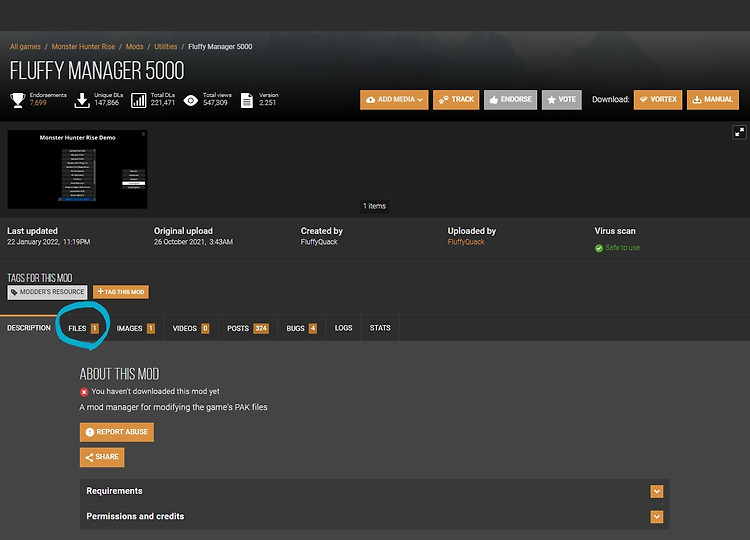Click the Safe to use link
The width and height of the screenshot is (750, 540).
pyautogui.click(x=622, y=248)
